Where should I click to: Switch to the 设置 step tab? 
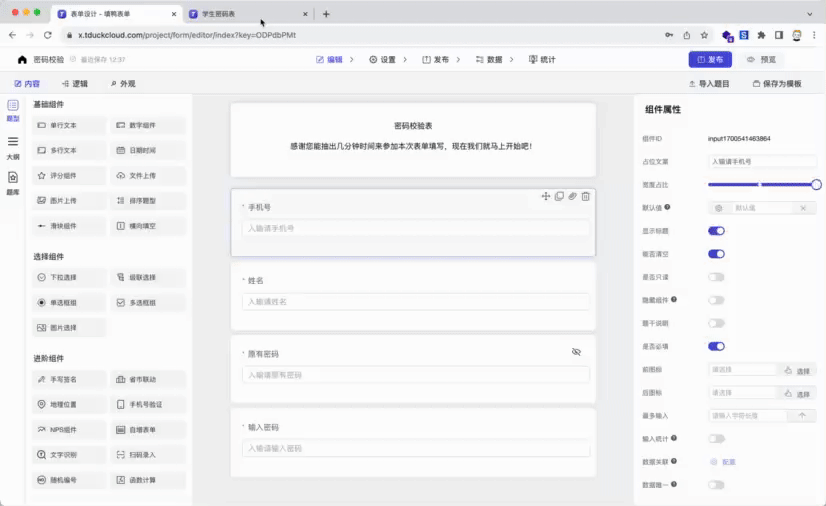click(x=382, y=59)
